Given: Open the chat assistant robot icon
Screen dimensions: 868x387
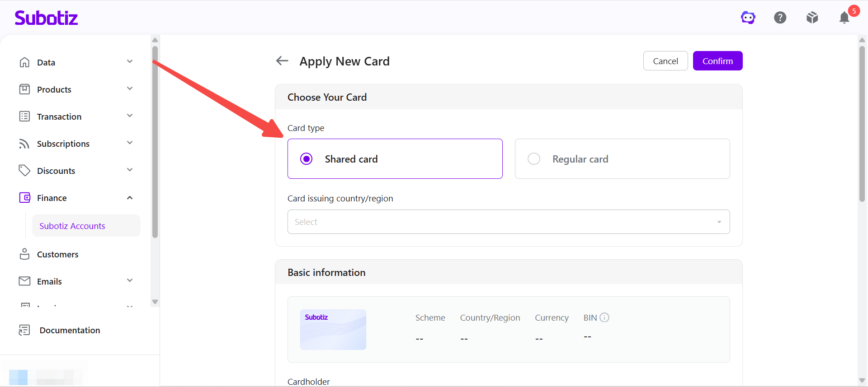Looking at the screenshot, I should (x=748, y=18).
